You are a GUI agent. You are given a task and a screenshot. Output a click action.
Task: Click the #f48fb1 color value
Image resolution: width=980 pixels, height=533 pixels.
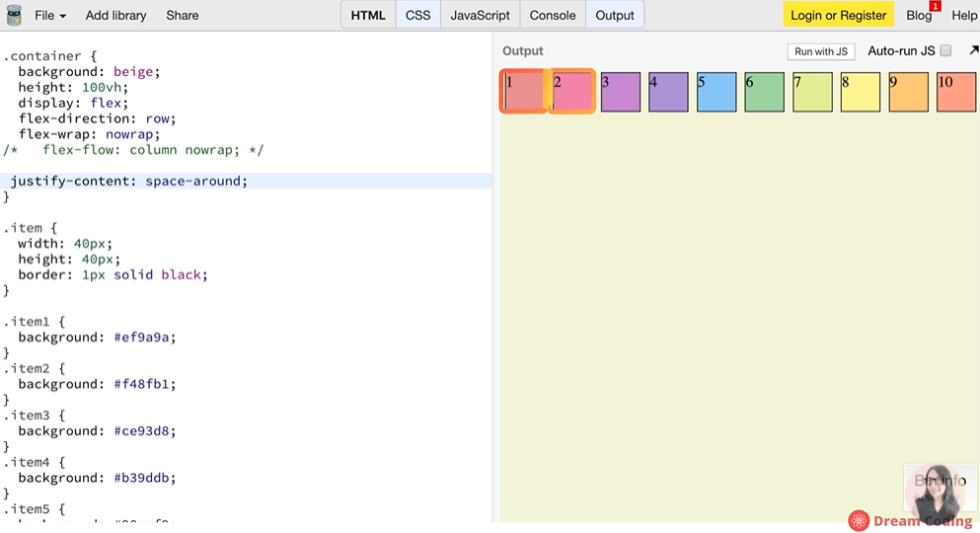pos(141,384)
